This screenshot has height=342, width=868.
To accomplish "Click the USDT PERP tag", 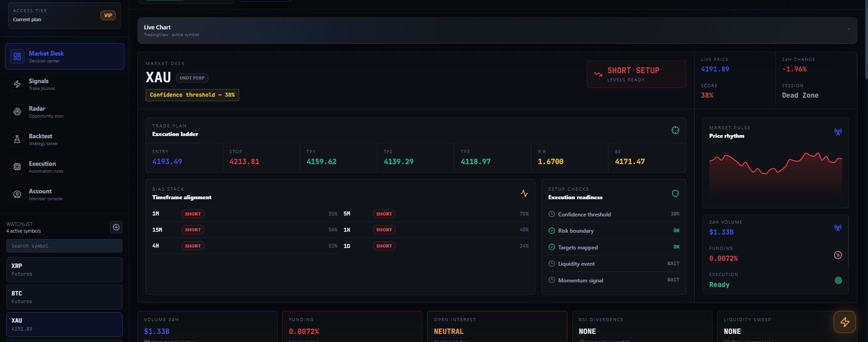I will point(192,78).
